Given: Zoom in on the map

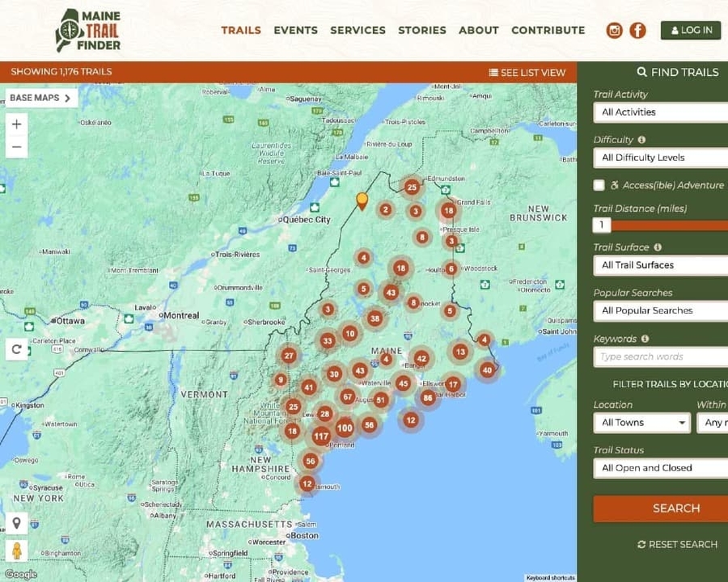Looking at the screenshot, I should [x=16, y=124].
